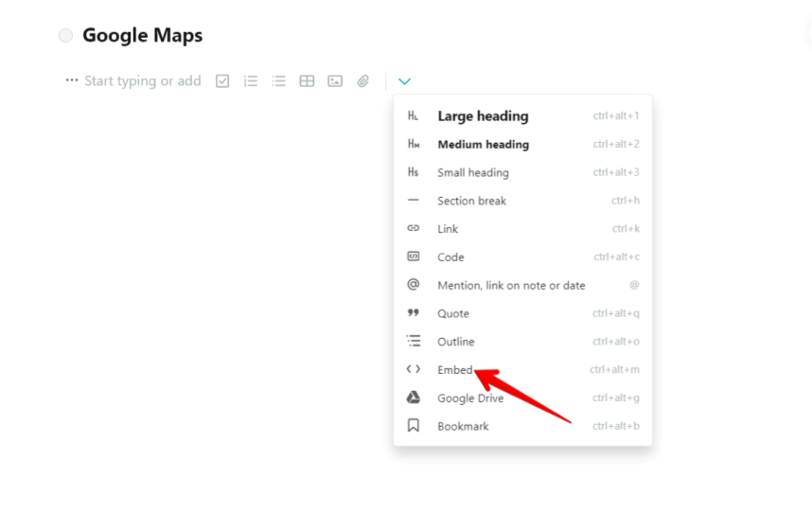
Task: Click the ctrl+alt+b shortcut text
Action: [x=616, y=426]
